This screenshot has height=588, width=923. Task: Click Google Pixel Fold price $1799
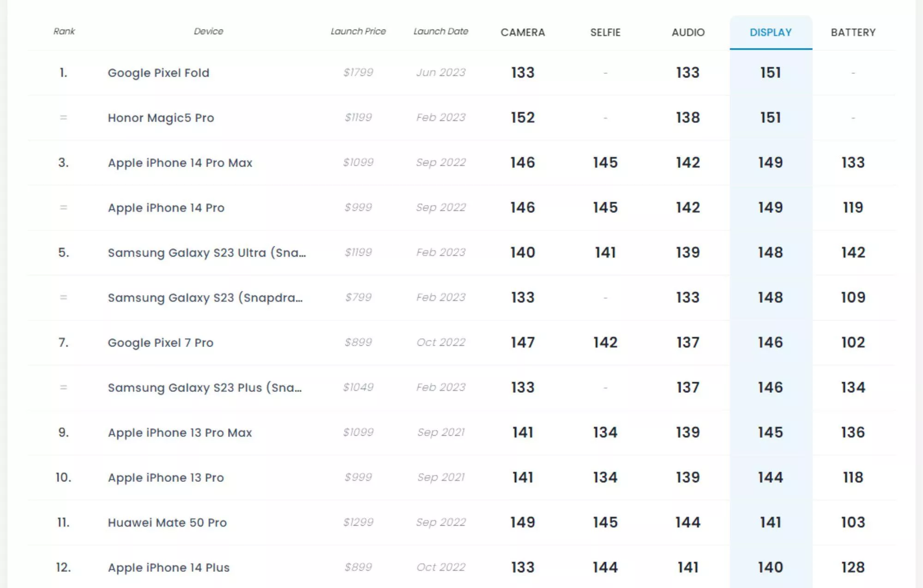pos(358,72)
